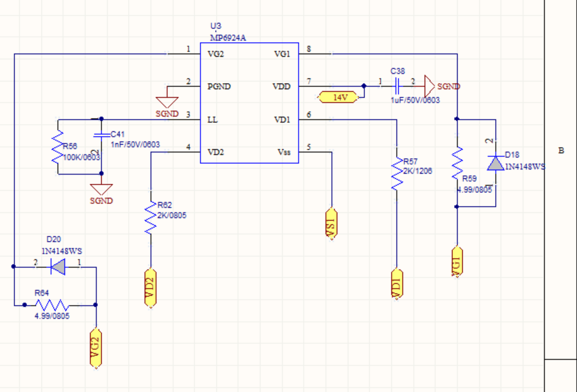Select resistor R57 symbol
The height and width of the screenshot is (392, 577).
tap(397, 174)
